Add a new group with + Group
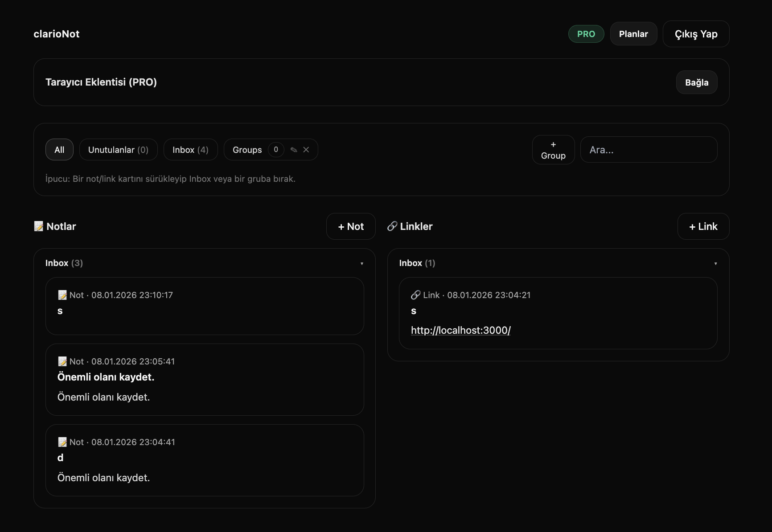 (553, 150)
